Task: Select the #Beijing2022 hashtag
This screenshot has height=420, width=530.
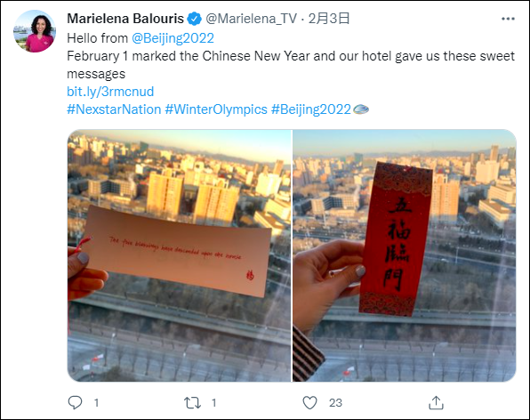Action: (311, 109)
